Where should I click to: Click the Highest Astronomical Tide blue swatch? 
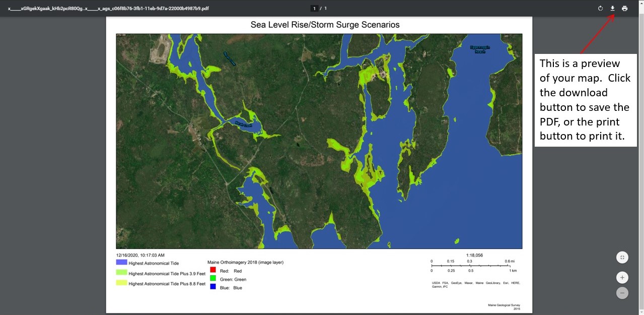coord(121,263)
